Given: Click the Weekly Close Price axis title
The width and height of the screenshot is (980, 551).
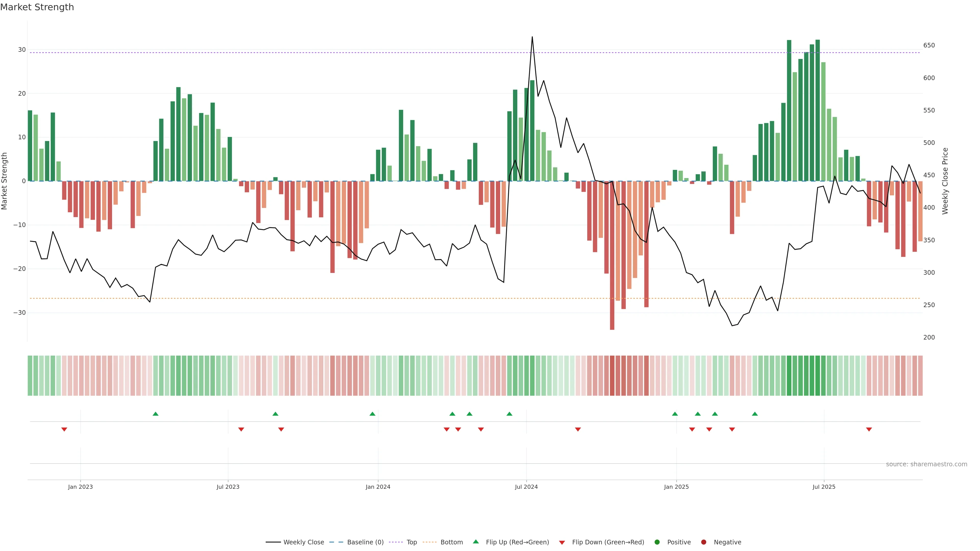Looking at the screenshot, I should click(x=945, y=181).
